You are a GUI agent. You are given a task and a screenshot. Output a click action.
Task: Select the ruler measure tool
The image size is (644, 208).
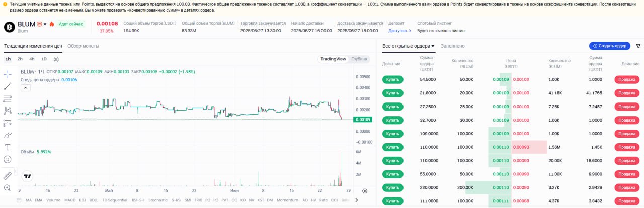(8, 176)
